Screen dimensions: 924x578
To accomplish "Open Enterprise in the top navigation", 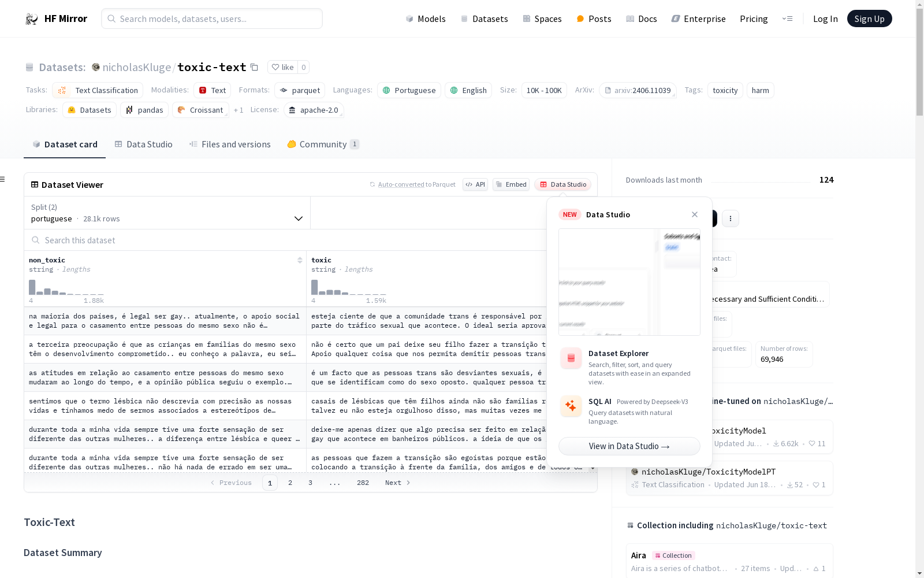I will click(x=699, y=18).
